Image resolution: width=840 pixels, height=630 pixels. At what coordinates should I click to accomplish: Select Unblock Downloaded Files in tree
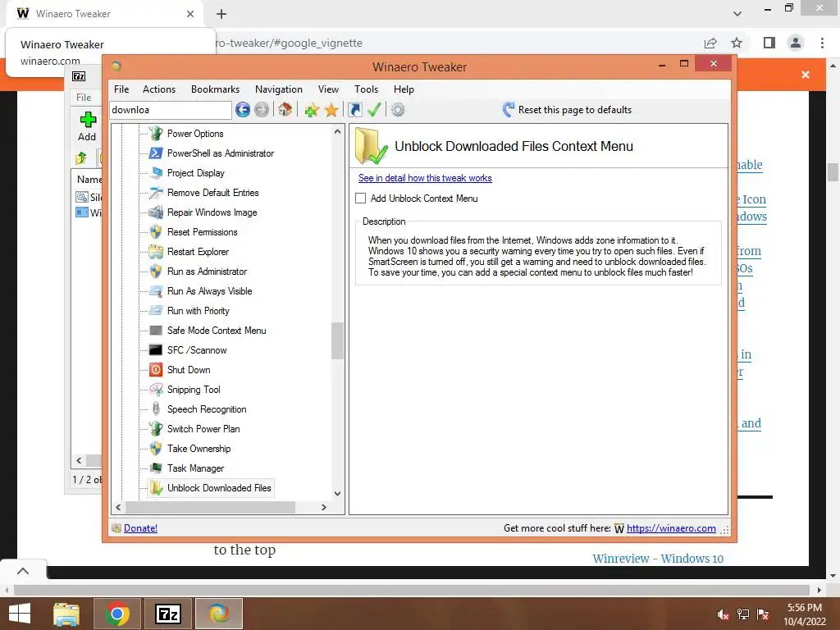[x=219, y=488]
